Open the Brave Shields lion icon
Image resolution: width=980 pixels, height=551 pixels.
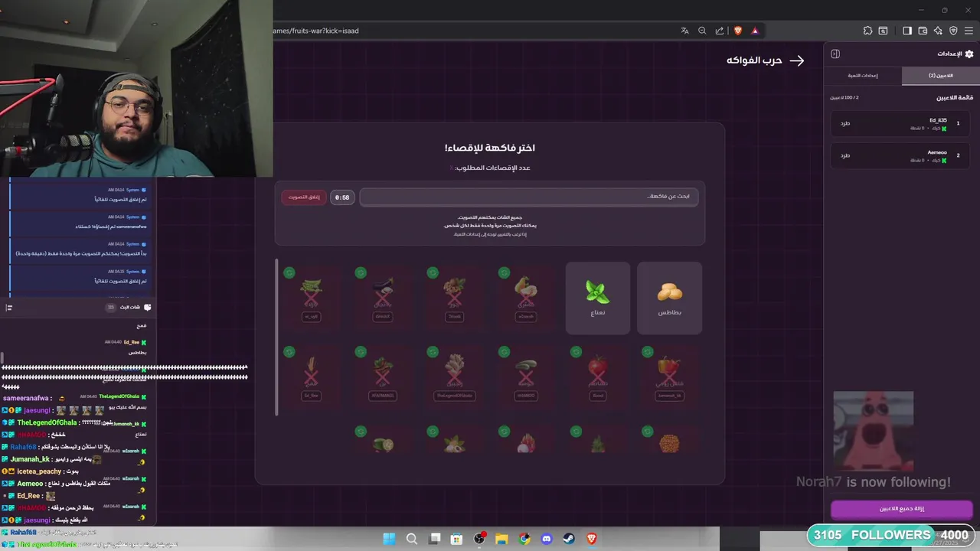point(738,31)
